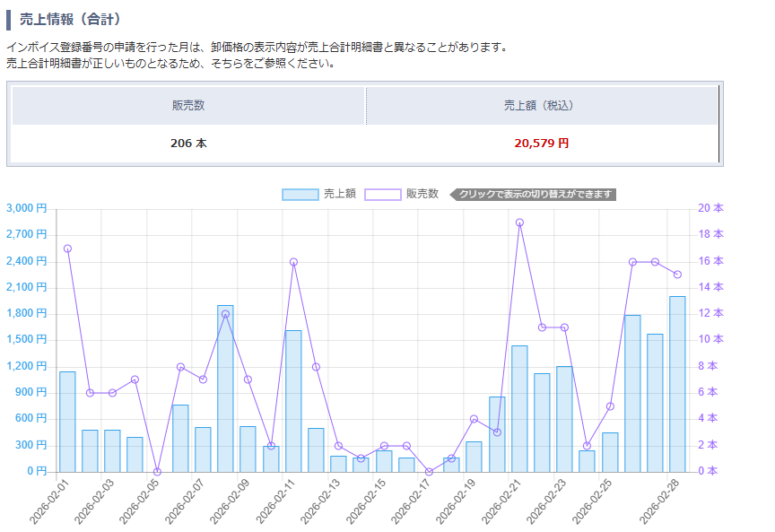Click the 販売数 table header cell
775x532 pixels.
(x=188, y=106)
